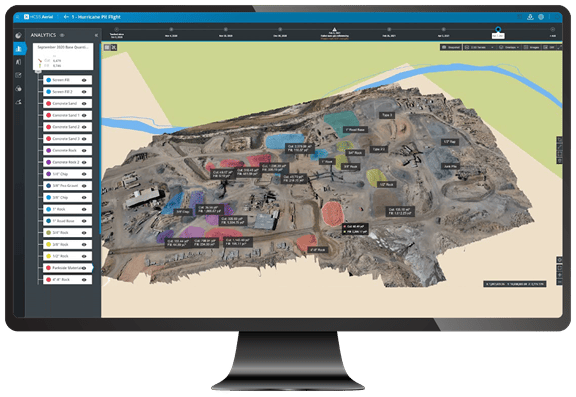Click the 1/2" Rock map label

pos(386,184)
